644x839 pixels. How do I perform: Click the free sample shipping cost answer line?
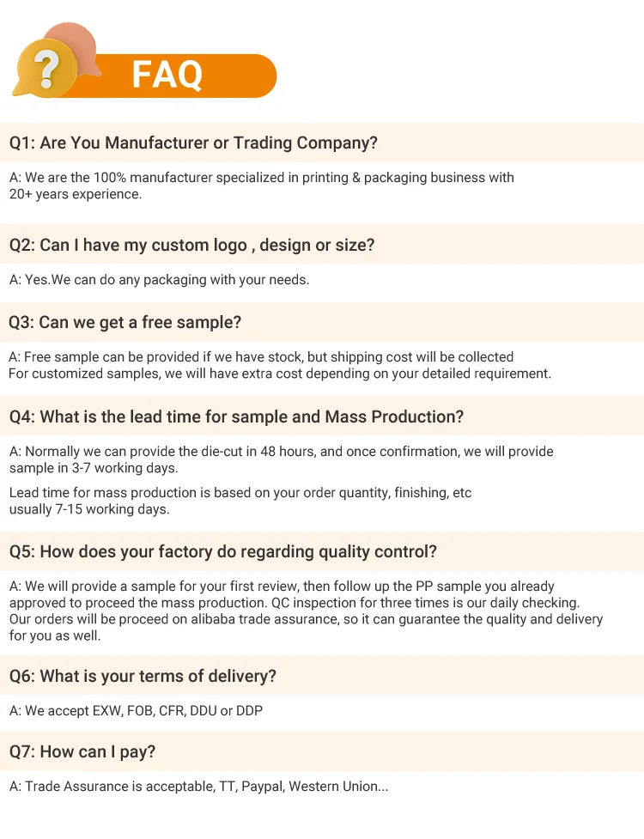(261, 357)
